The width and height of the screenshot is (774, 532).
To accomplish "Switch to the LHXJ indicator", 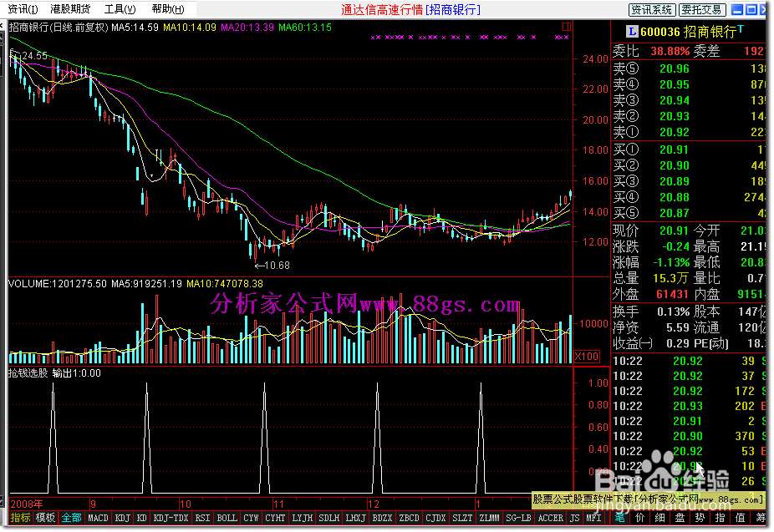I will pyautogui.click(x=356, y=518).
